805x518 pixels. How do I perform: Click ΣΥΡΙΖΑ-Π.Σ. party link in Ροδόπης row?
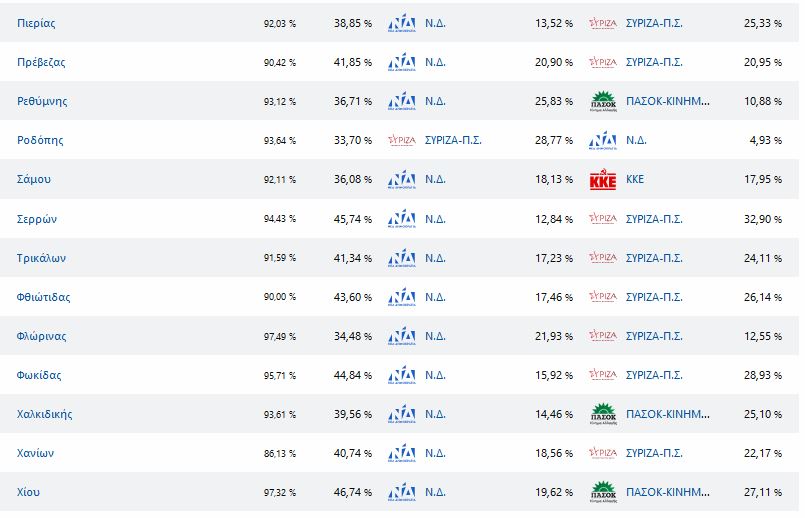(x=453, y=140)
